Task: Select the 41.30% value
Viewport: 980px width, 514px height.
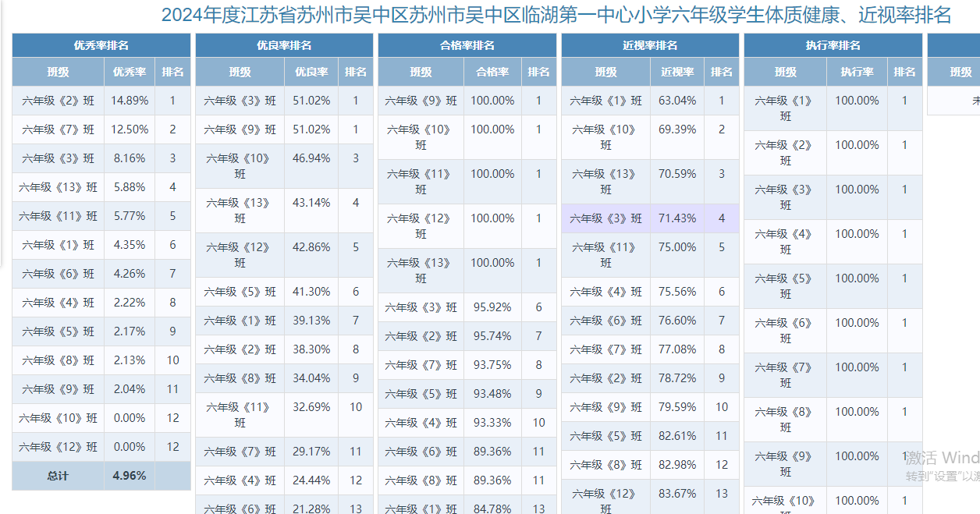Action: click(x=311, y=292)
